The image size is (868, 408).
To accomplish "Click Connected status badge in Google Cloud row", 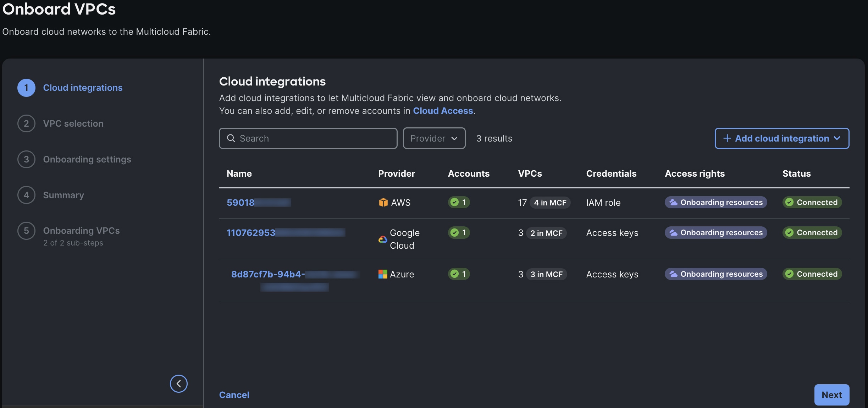I will [812, 232].
